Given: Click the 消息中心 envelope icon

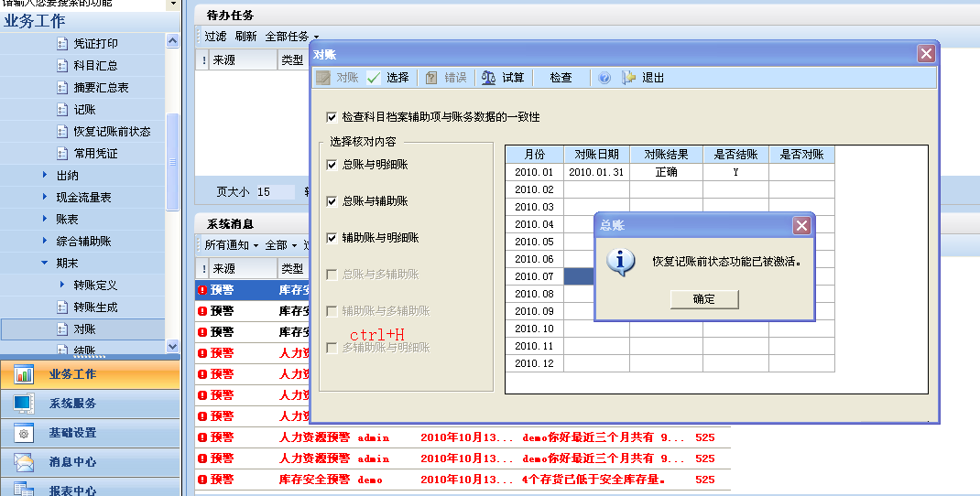Looking at the screenshot, I should tap(24, 462).
